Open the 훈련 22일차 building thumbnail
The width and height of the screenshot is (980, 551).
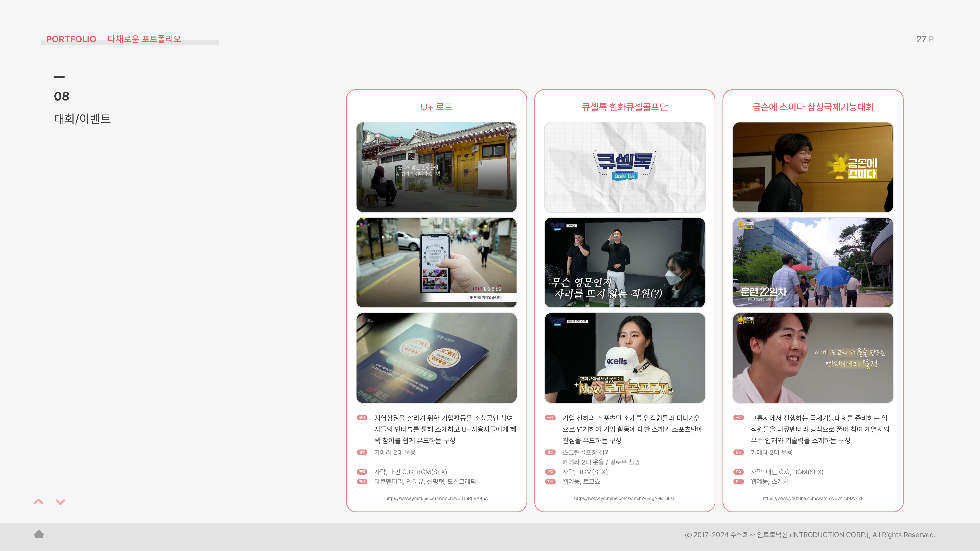coord(813,262)
